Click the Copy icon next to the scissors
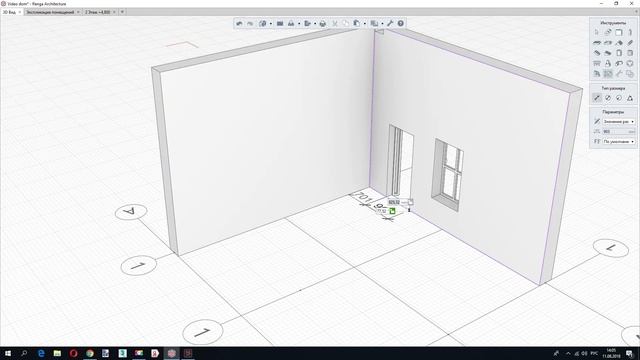This screenshot has height=360, width=640. click(346, 24)
